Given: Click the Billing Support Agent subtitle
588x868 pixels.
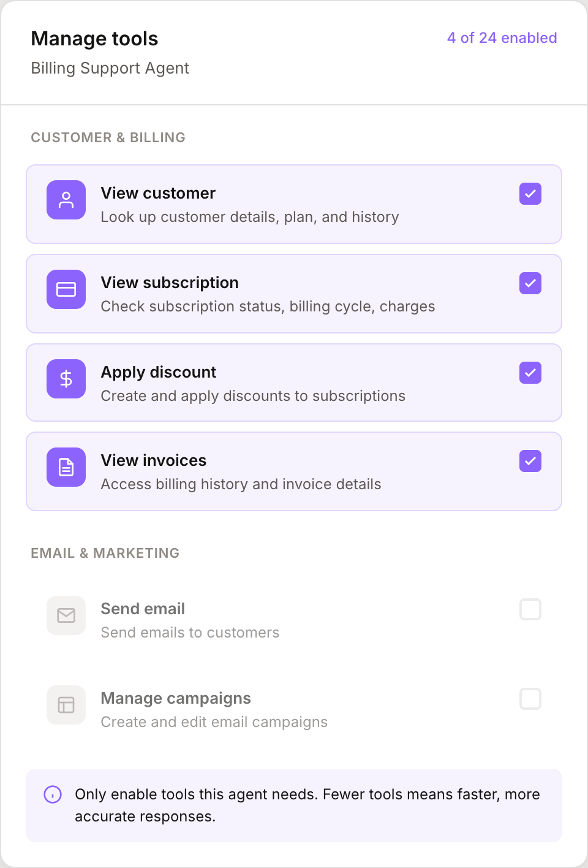Looking at the screenshot, I should pyautogui.click(x=110, y=68).
